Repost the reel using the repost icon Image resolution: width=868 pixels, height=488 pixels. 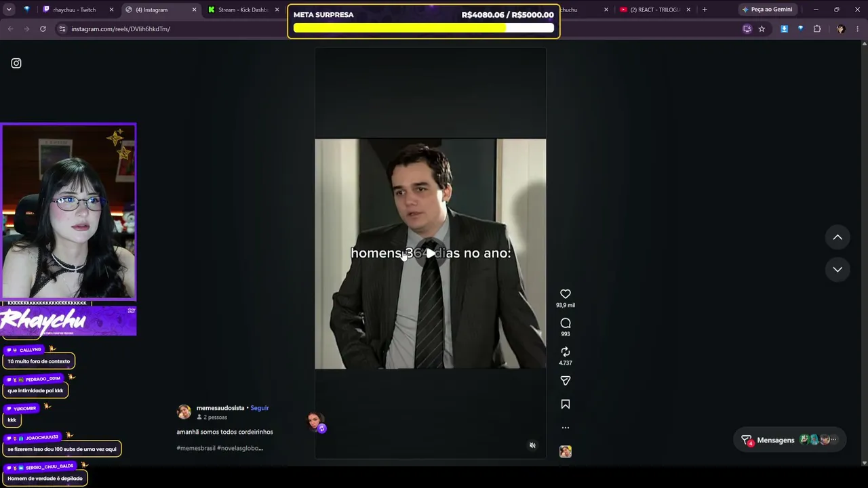pyautogui.click(x=566, y=352)
